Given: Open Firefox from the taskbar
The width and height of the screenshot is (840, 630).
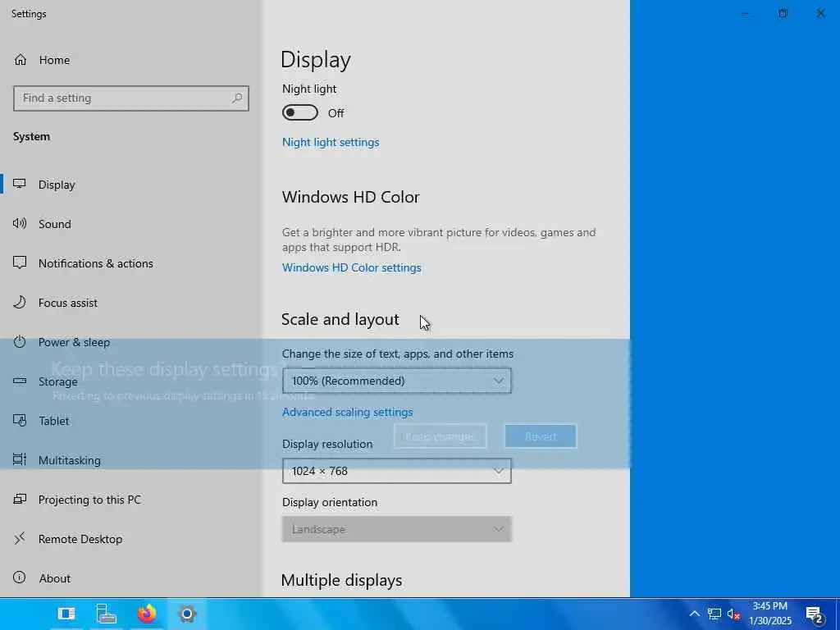Looking at the screenshot, I should pyautogui.click(x=147, y=614).
